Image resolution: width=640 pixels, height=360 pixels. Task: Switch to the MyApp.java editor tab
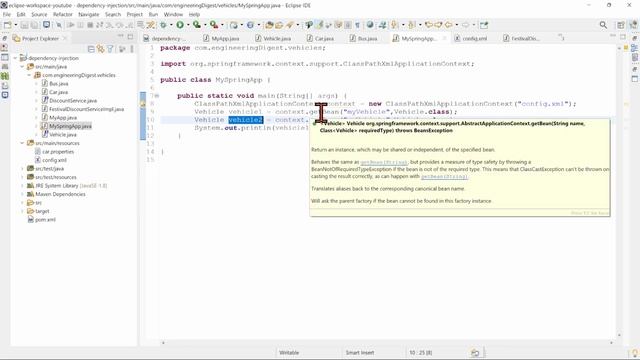[222, 38]
